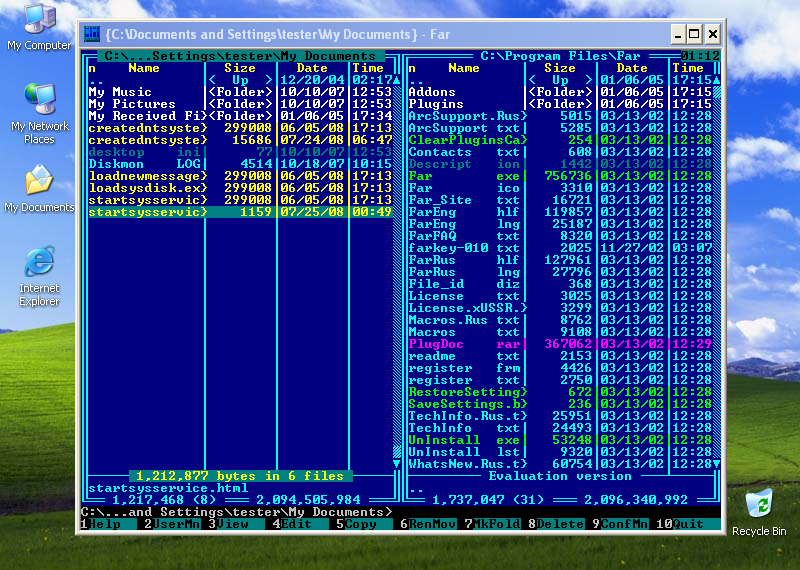The width and height of the screenshot is (800, 570).
Task: Select the UnInstall lst file row
Action: coord(560,452)
